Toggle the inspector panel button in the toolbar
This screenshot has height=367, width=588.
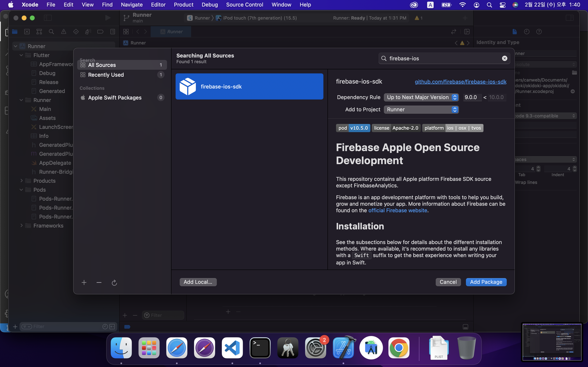pyautogui.click(x=570, y=18)
